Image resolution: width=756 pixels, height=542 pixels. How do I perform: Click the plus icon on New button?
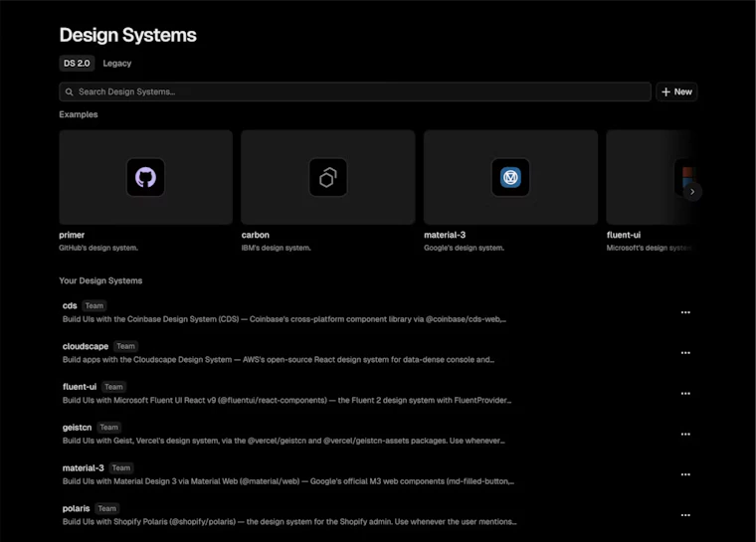point(665,91)
